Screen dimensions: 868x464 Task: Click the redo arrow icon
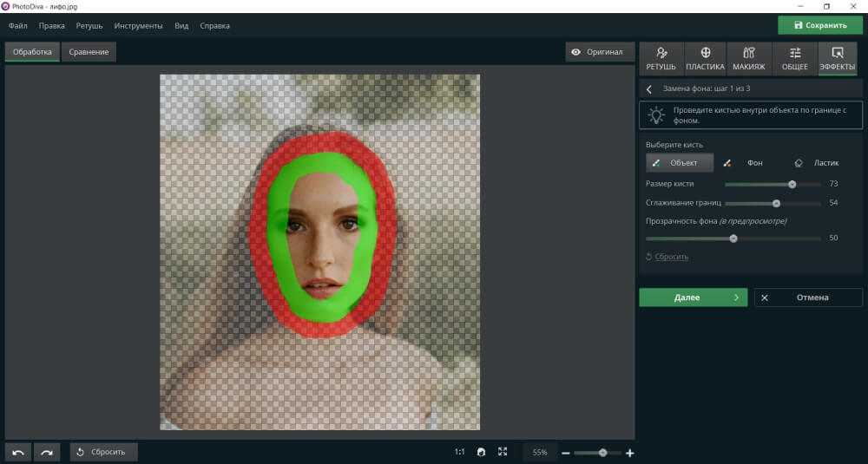click(x=47, y=452)
